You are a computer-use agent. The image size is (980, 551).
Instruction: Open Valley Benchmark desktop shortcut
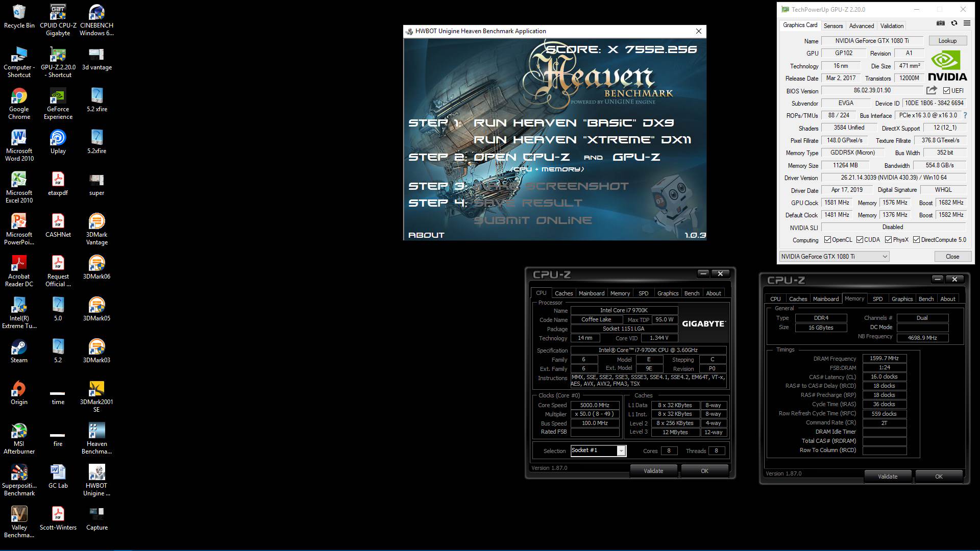(x=19, y=522)
